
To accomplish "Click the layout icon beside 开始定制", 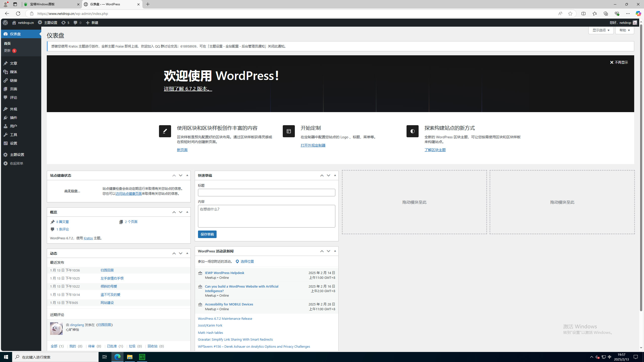I will coord(289,131).
